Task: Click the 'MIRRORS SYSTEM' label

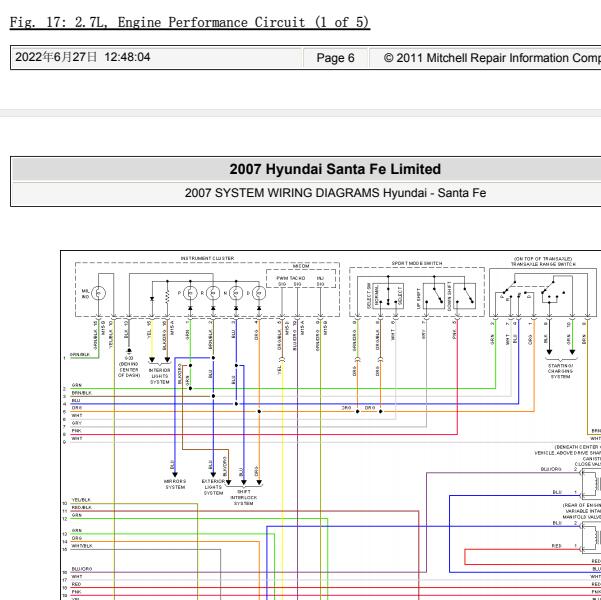Action: [x=175, y=484]
